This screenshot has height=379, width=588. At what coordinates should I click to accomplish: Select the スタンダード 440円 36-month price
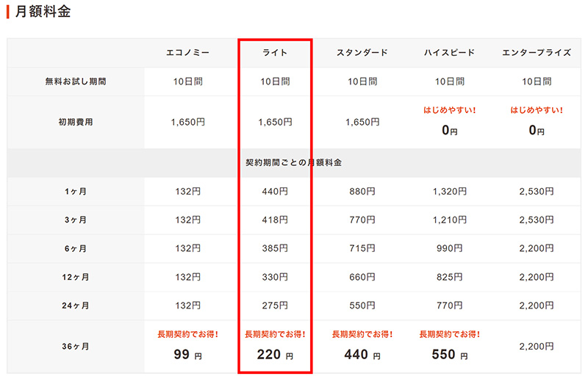click(x=362, y=354)
